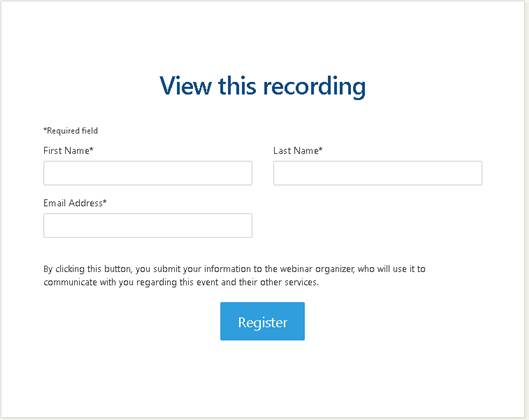Viewport: 529px width, 420px height.
Task: Select the Email Address input field
Action: point(148,225)
